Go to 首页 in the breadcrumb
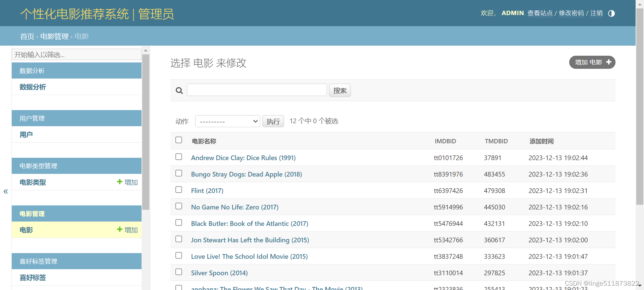 (x=27, y=36)
